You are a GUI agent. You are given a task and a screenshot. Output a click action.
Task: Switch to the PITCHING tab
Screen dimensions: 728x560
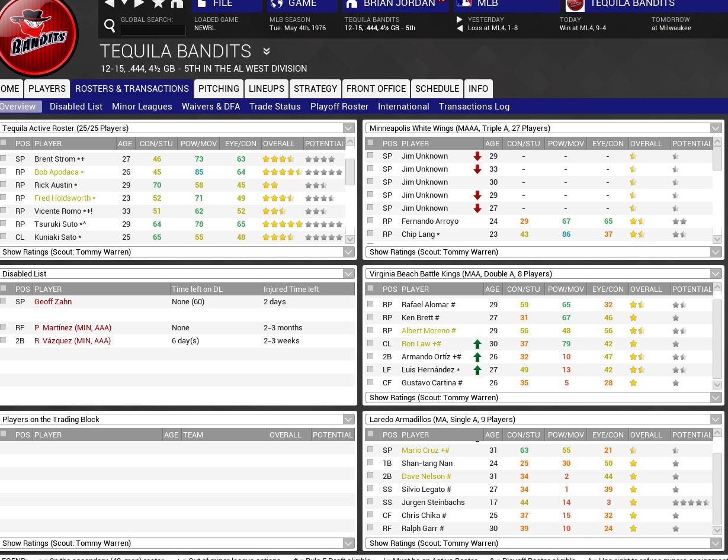coord(219,89)
